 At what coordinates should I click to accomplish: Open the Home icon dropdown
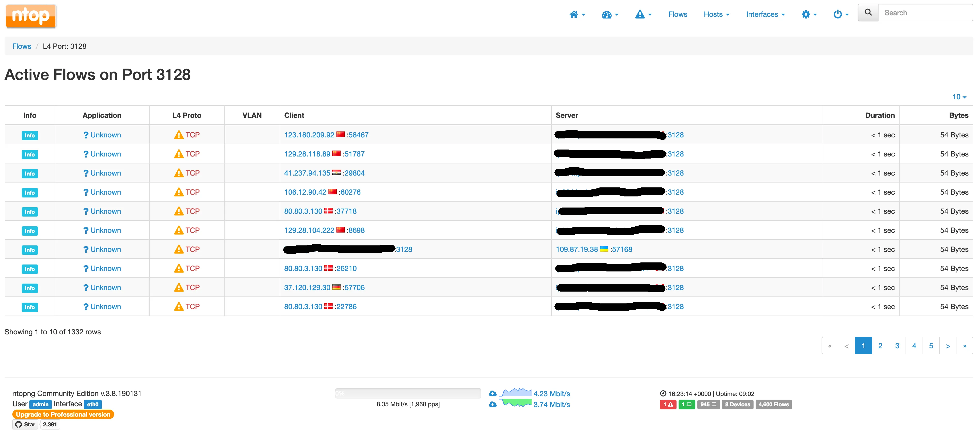[x=577, y=14]
